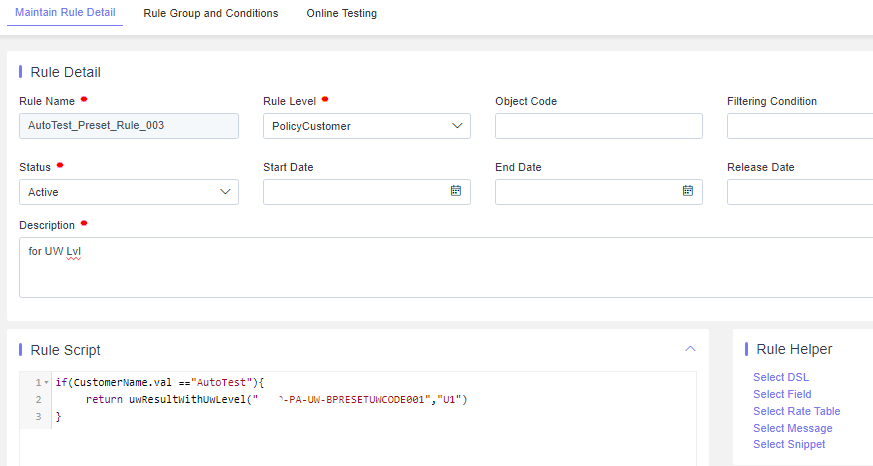Click the Select Message link
Image resolution: width=873 pixels, height=466 pixels.
[792, 428]
